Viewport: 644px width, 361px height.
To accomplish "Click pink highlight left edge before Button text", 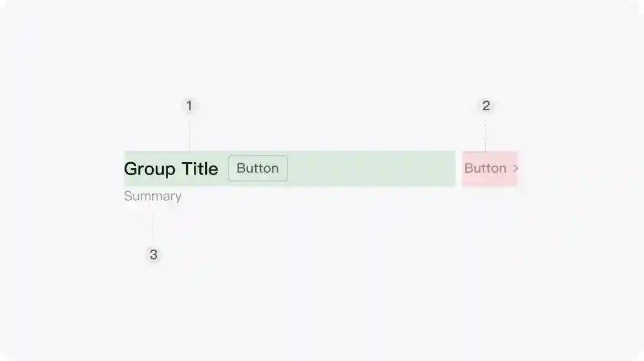I will (x=463, y=169).
